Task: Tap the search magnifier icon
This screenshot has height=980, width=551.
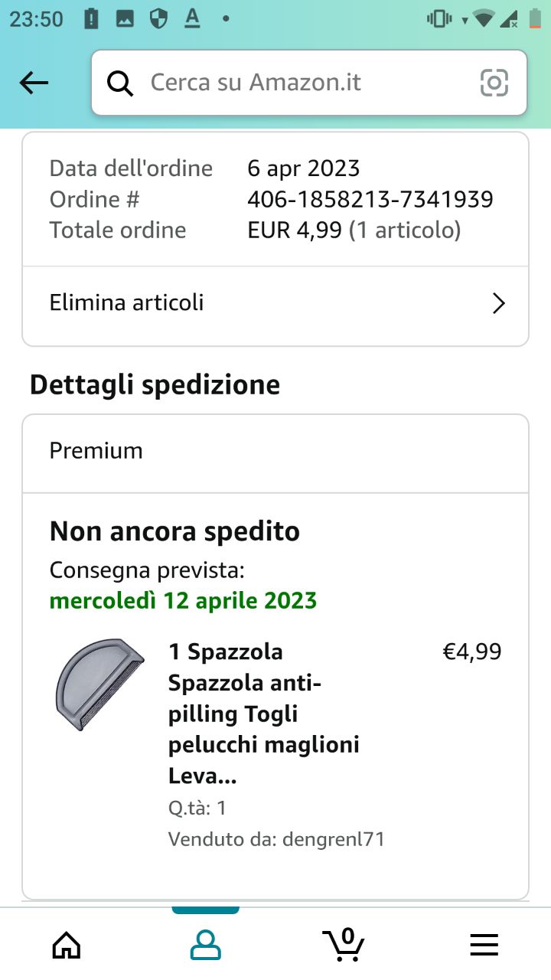Action: click(x=119, y=83)
